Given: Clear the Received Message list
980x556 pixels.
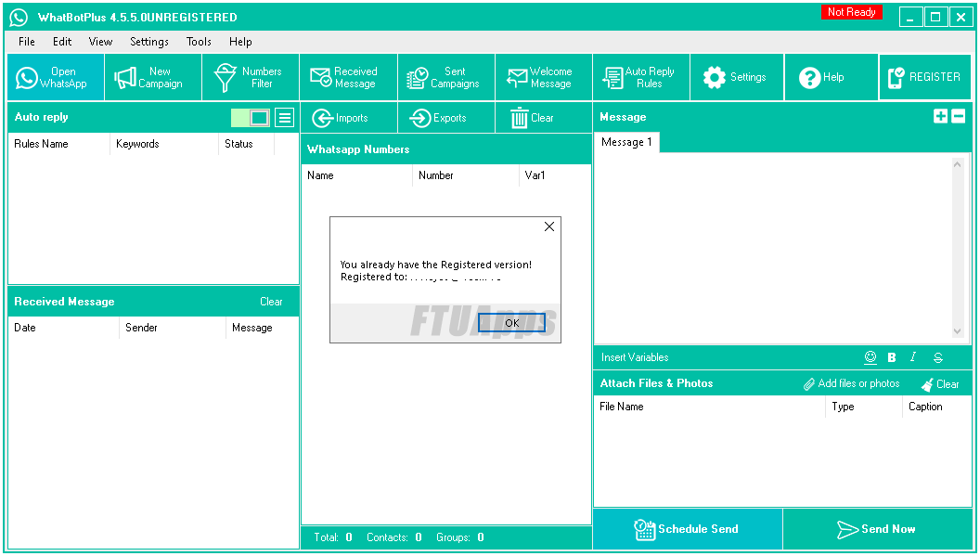Looking at the screenshot, I should coord(271,302).
